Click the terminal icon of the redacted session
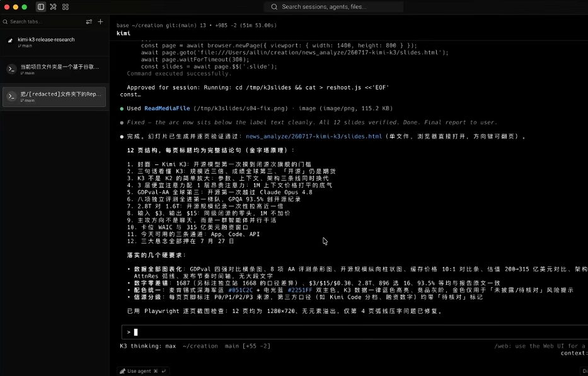 pyautogui.click(x=11, y=97)
